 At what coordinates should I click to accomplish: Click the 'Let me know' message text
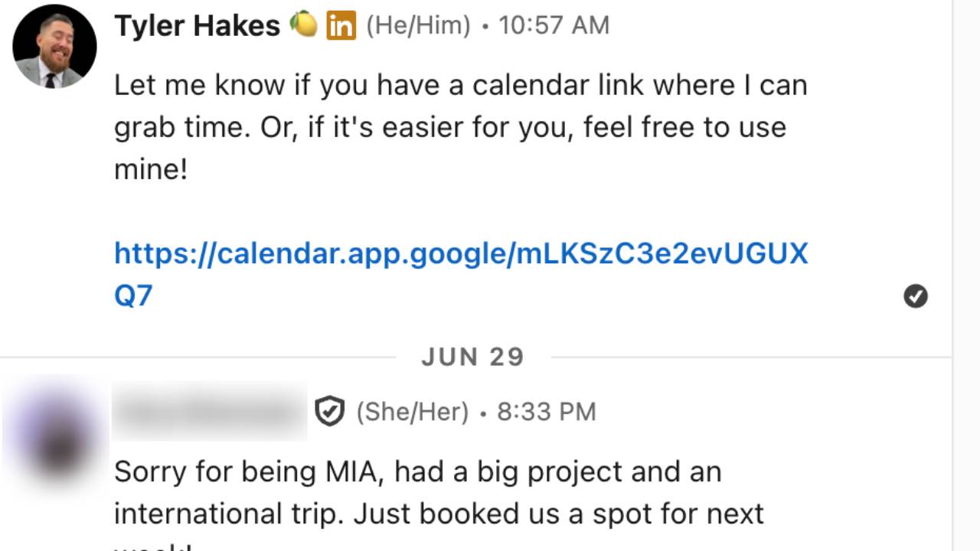(460, 85)
